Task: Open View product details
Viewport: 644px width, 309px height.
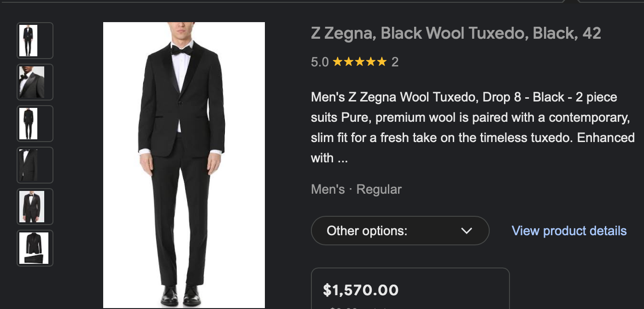Action: point(569,231)
